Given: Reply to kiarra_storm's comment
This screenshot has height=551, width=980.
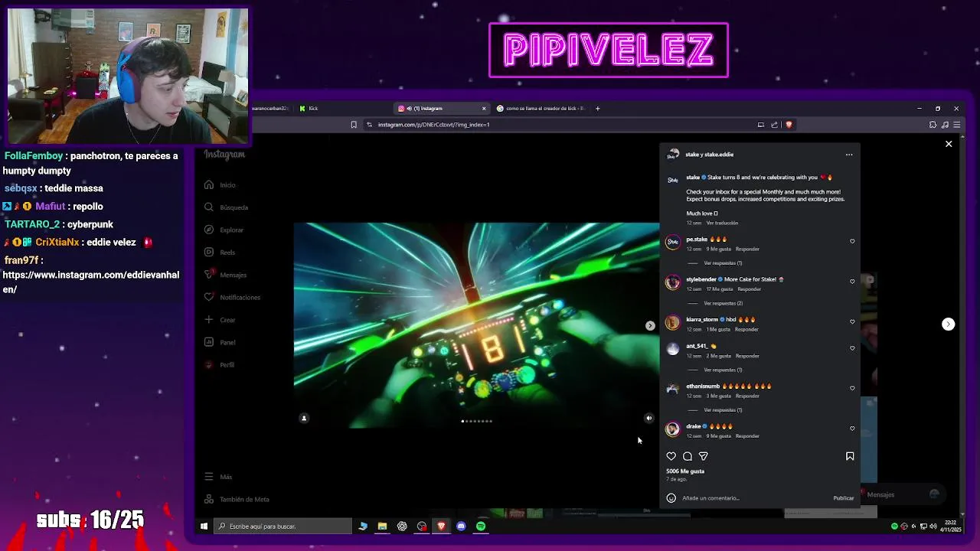Looking at the screenshot, I should coord(746,329).
